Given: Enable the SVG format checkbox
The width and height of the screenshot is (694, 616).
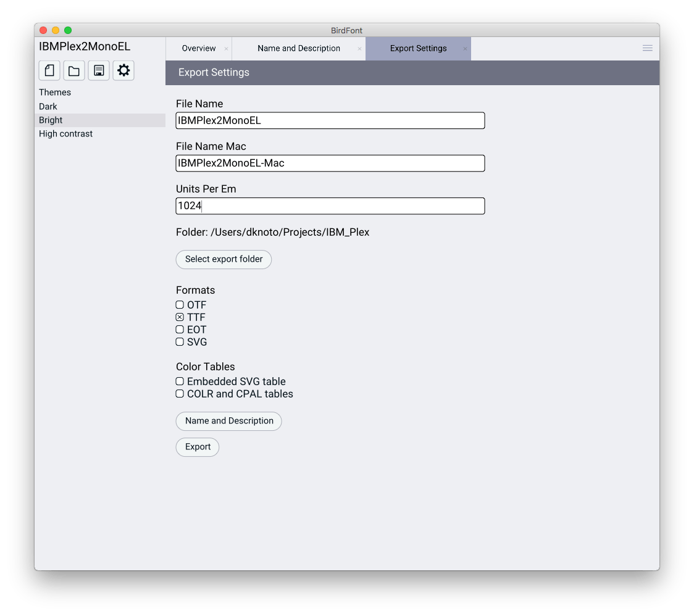Looking at the screenshot, I should tap(180, 342).
